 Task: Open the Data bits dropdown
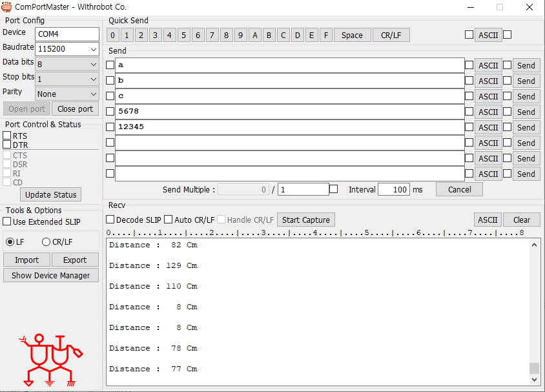67,64
